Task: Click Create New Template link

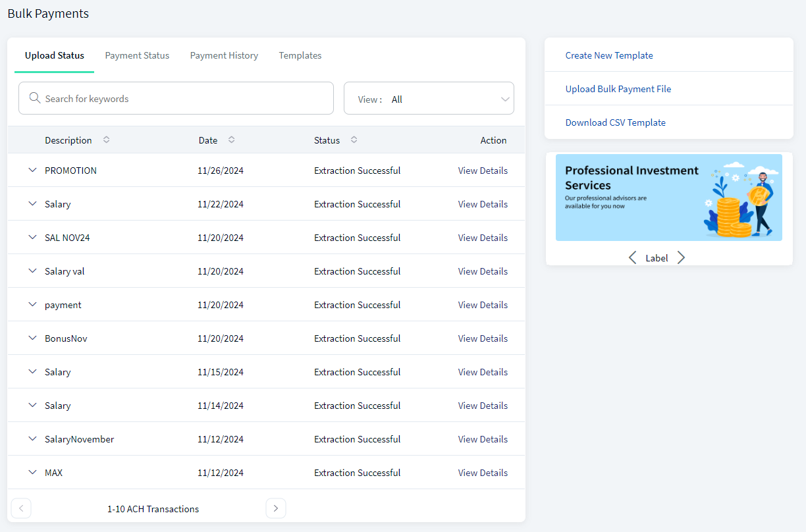Action: pyautogui.click(x=609, y=55)
